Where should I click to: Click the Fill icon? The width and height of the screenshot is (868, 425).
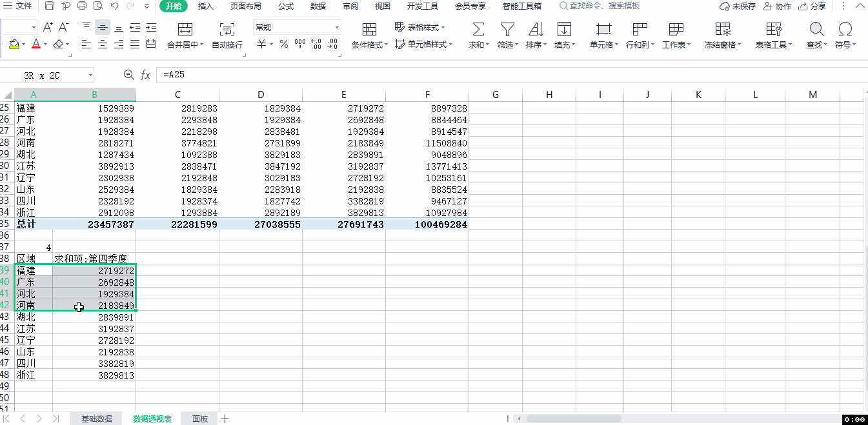coord(564,29)
